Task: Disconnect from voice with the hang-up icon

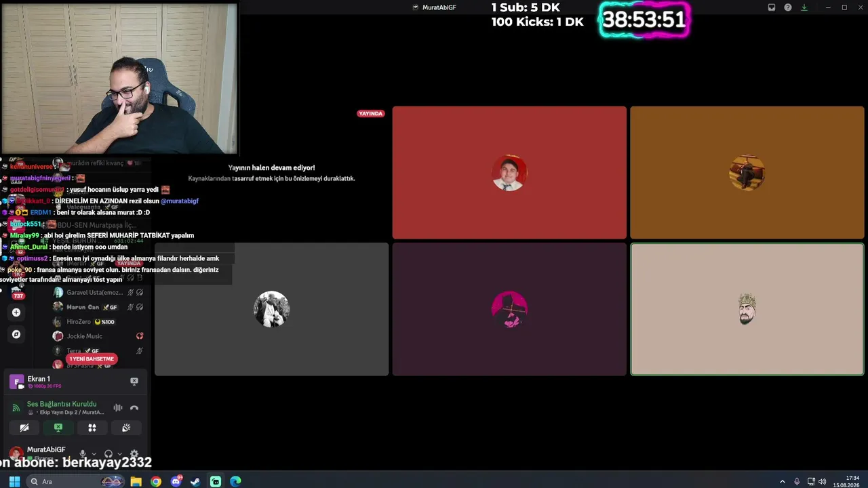Action: click(134, 407)
